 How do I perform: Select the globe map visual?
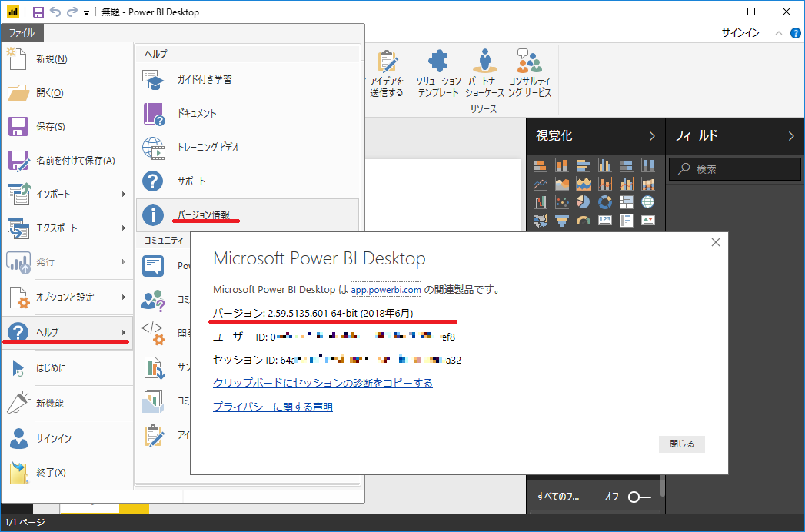[x=648, y=202]
